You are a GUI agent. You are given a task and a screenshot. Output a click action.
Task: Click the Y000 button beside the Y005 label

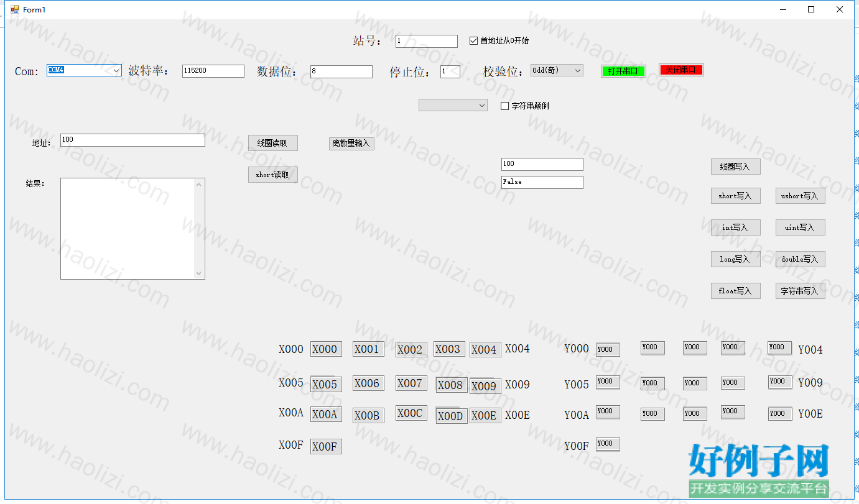tap(608, 382)
